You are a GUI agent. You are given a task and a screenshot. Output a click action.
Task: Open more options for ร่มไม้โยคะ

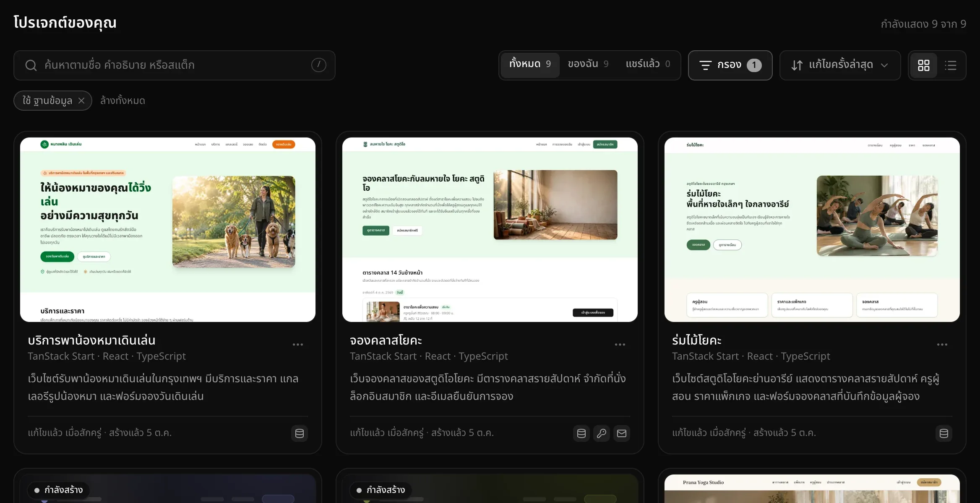click(942, 345)
